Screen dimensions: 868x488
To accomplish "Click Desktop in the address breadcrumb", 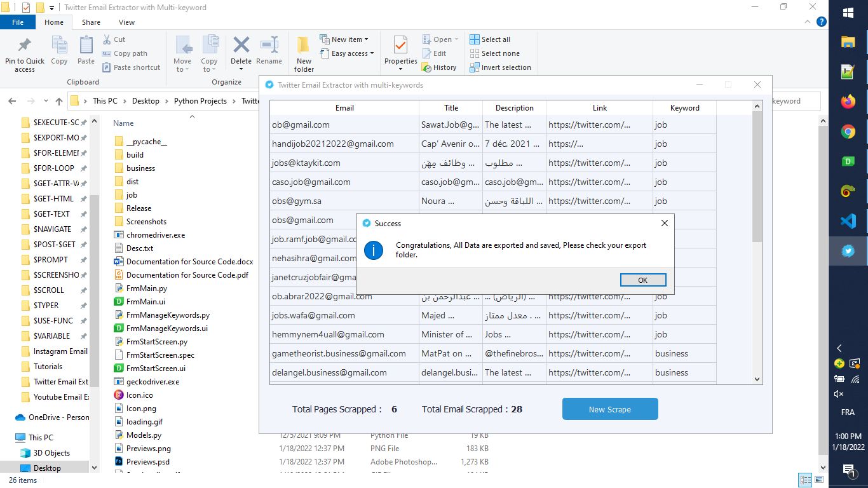I will point(146,101).
